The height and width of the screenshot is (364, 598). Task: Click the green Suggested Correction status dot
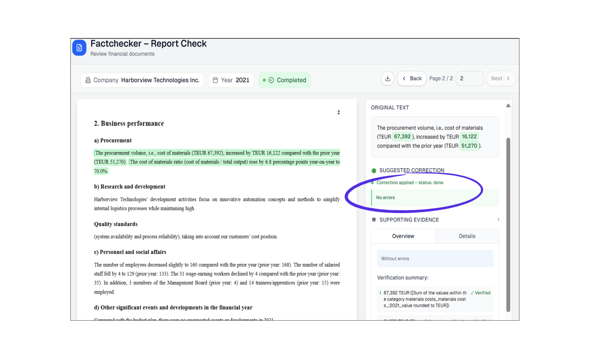coord(374,171)
